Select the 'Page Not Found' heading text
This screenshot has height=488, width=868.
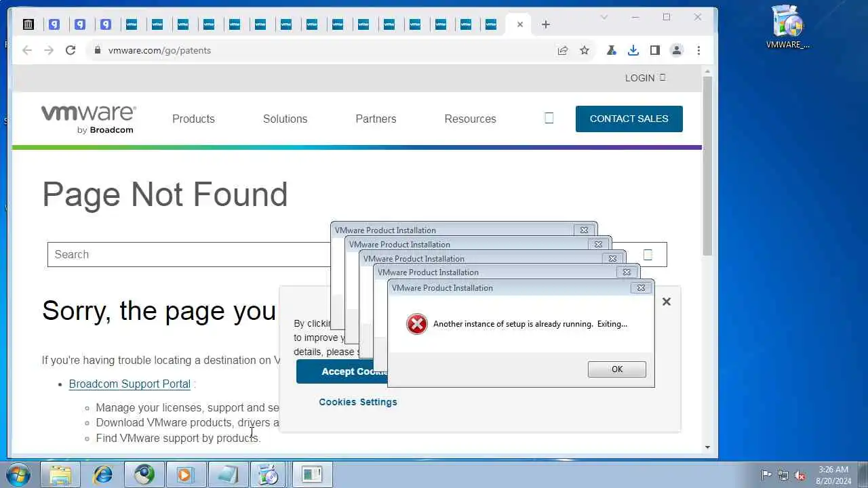[x=165, y=195]
